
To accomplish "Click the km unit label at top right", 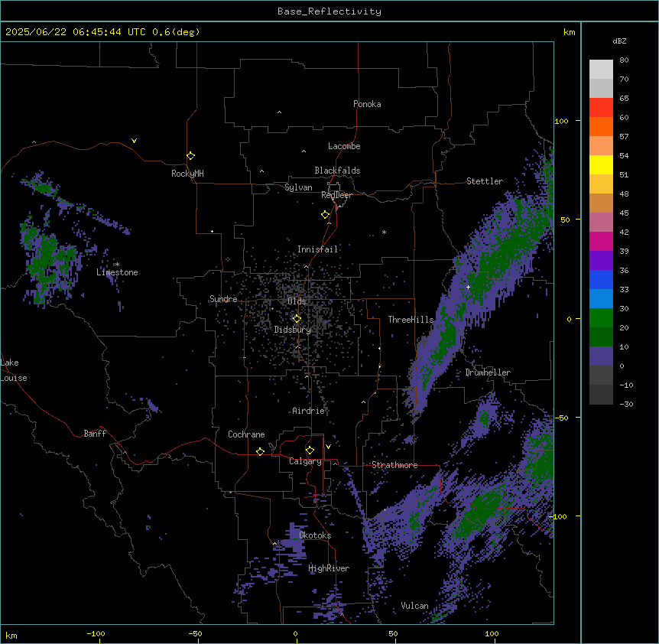I will click(570, 32).
